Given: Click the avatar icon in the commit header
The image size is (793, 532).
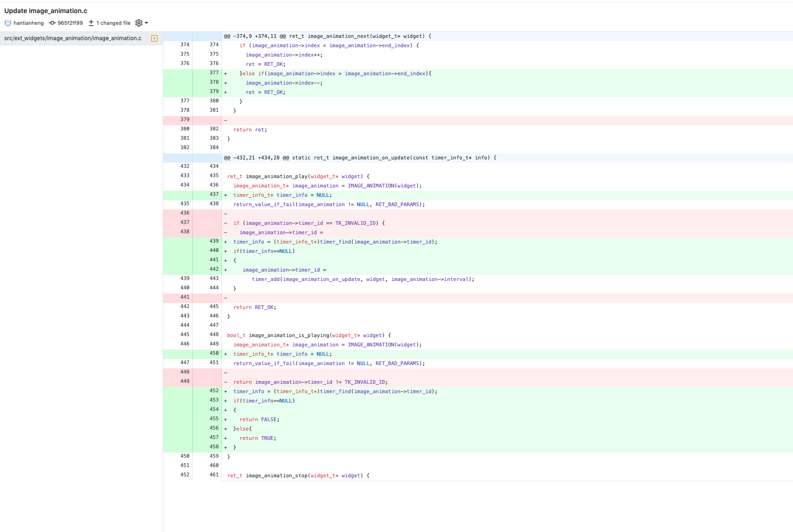Looking at the screenshot, I should [7, 22].
